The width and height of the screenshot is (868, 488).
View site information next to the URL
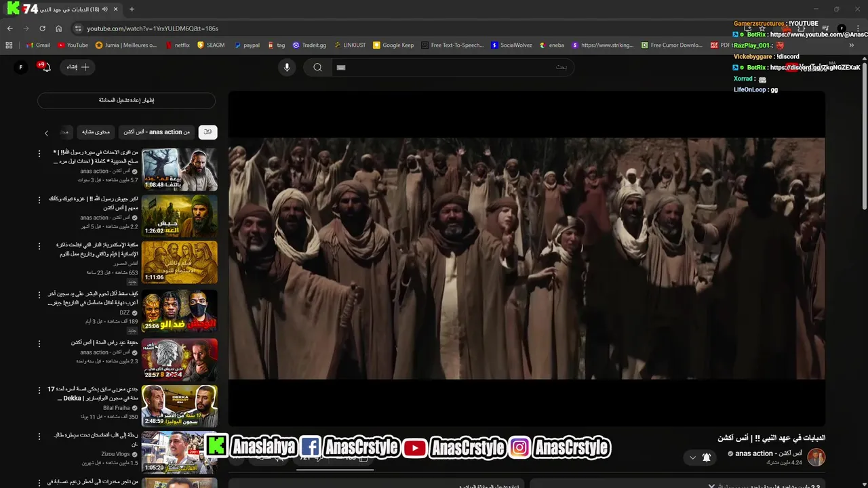(78, 28)
